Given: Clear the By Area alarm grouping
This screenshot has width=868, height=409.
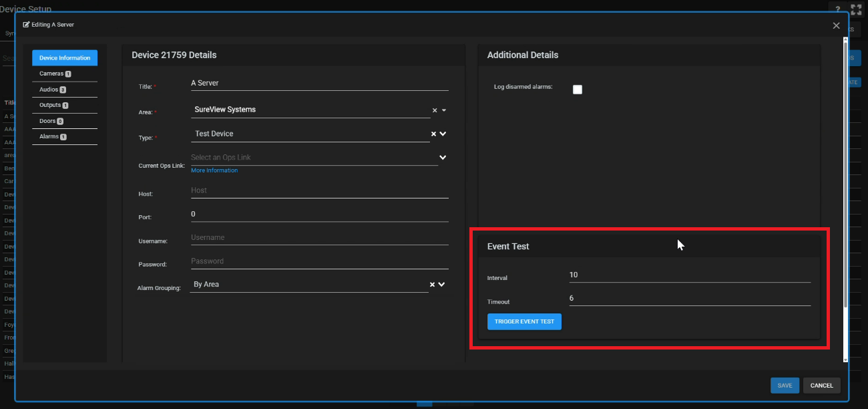Looking at the screenshot, I should pyautogui.click(x=432, y=284).
